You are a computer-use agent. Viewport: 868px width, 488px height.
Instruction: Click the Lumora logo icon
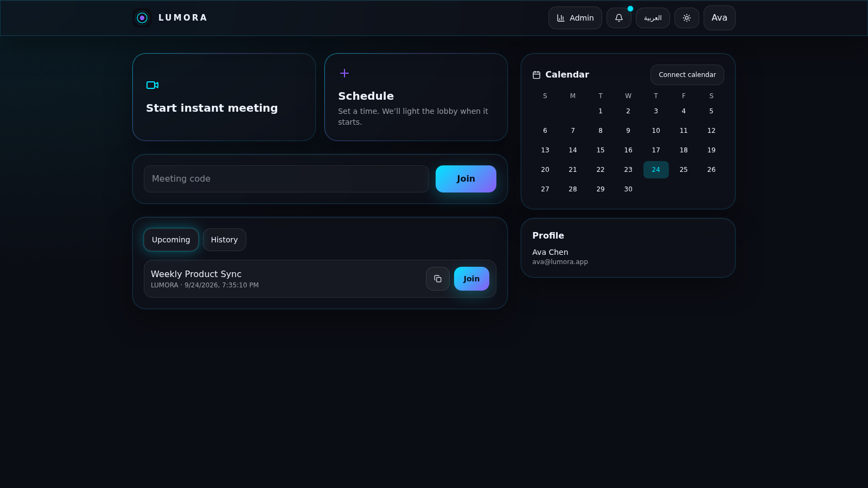142,18
